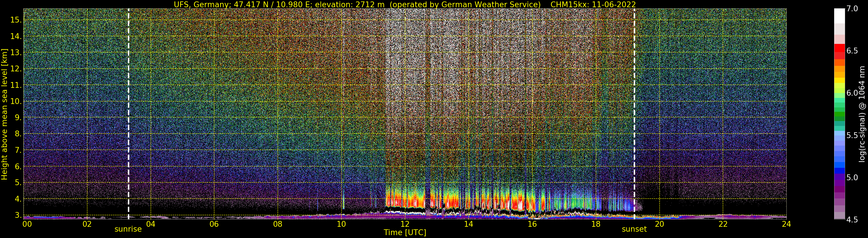The image size is (868, 238).
Task: Click the yellow segment of the colorbar
Action: 839,80
